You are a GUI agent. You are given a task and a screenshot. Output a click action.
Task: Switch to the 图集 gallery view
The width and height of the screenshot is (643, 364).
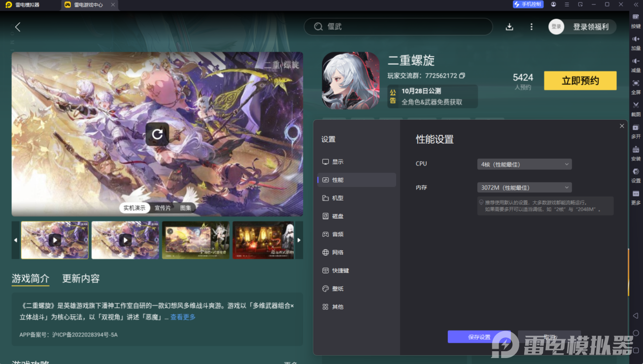pyautogui.click(x=185, y=207)
